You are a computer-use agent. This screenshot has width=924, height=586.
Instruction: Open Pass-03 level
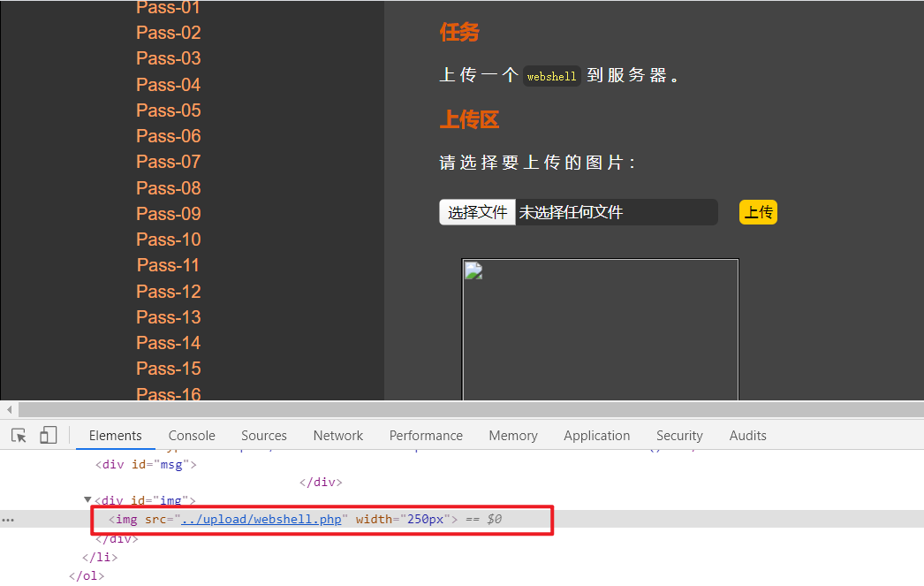click(169, 58)
